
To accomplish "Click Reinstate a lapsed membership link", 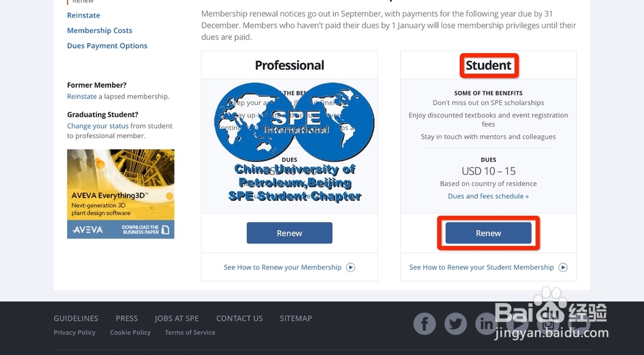I will (82, 97).
